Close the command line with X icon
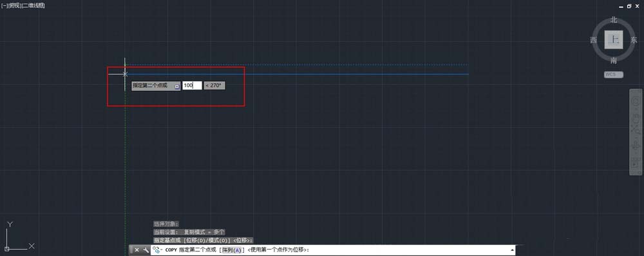 tap(137, 250)
